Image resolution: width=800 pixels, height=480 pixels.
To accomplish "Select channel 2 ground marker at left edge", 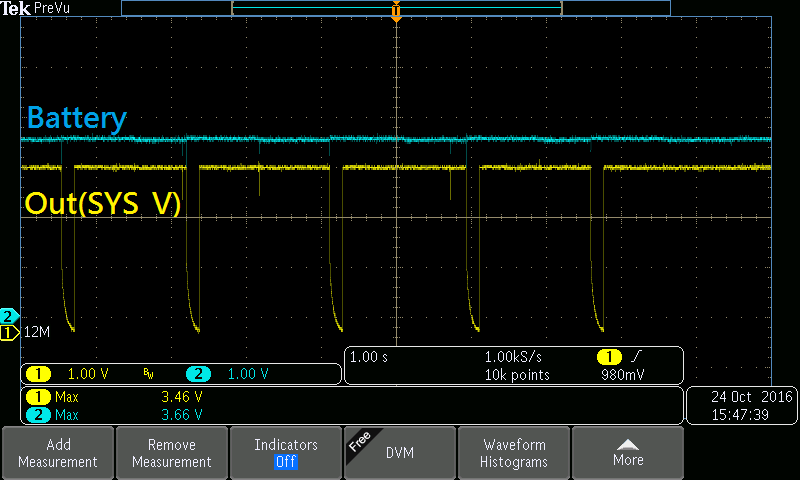I will pos(9,316).
